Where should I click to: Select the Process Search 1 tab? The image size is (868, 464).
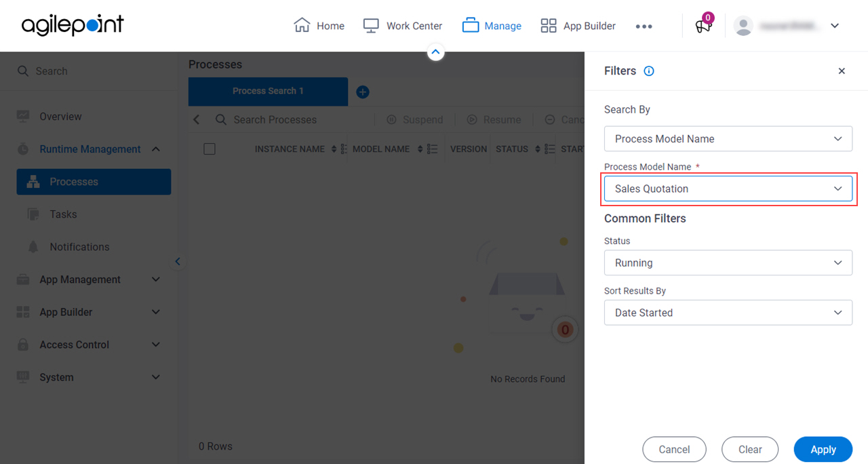coord(268,91)
